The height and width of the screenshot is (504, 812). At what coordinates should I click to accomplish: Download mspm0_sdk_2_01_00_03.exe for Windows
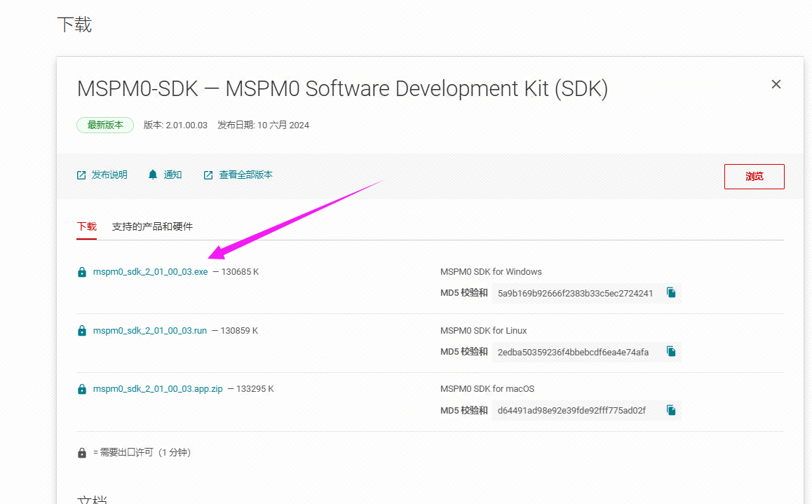(150, 272)
